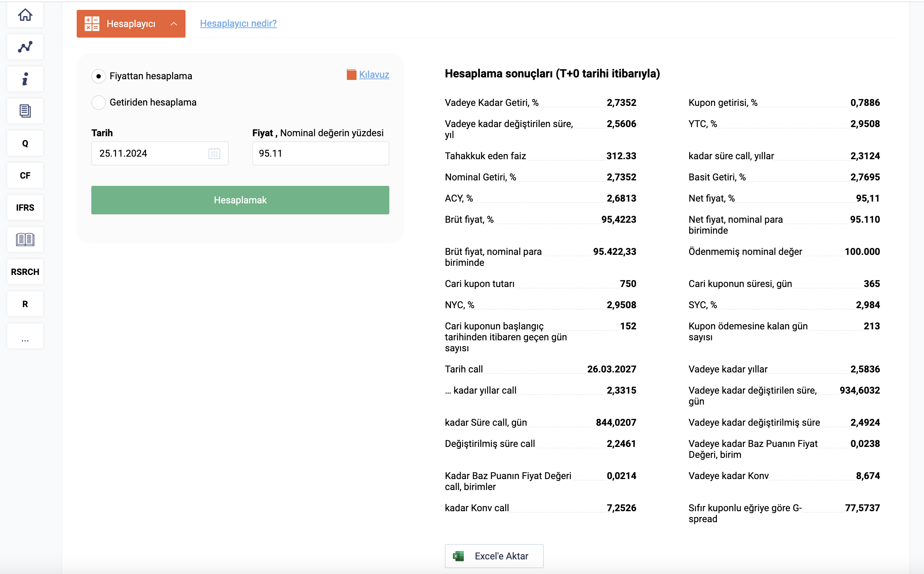Switch to the RSRCH sidebar tab
Image resolution: width=924 pixels, height=574 pixels.
click(25, 272)
